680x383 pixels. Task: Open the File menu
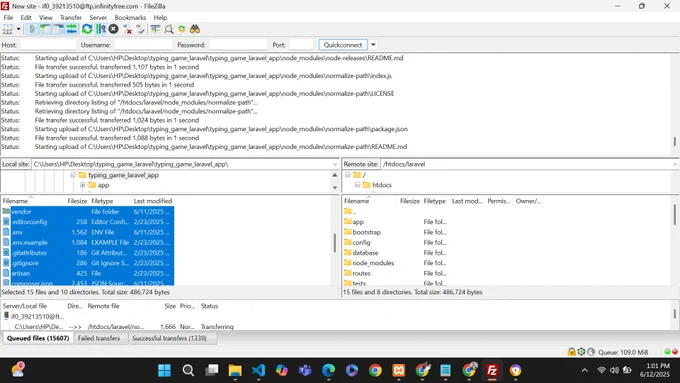pyautogui.click(x=8, y=17)
